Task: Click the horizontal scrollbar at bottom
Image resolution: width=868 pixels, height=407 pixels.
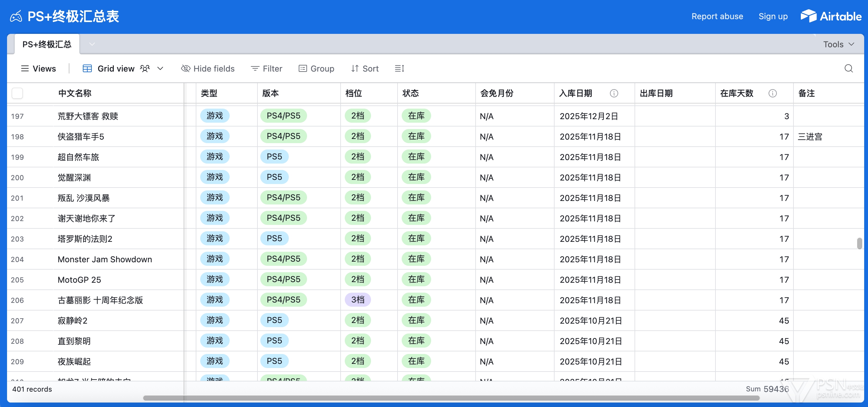Action: coord(451,398)
